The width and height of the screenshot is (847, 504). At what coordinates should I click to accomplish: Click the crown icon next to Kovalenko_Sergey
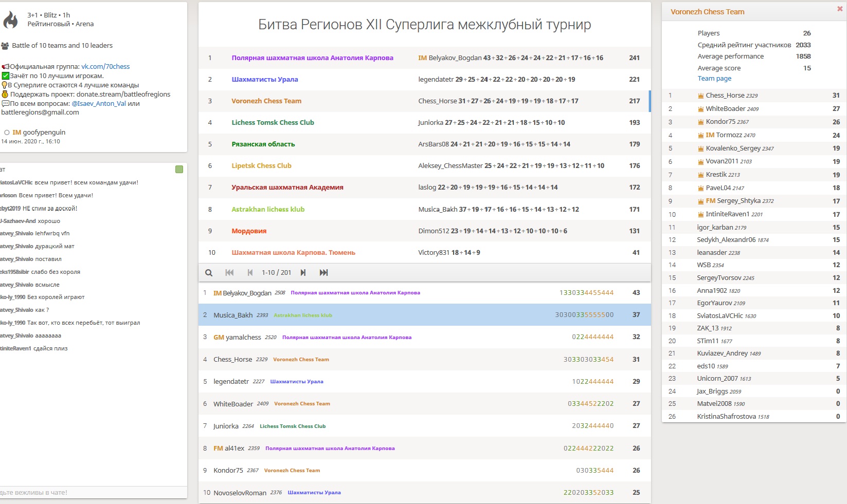pyautogui.click(x=700, y=148)
